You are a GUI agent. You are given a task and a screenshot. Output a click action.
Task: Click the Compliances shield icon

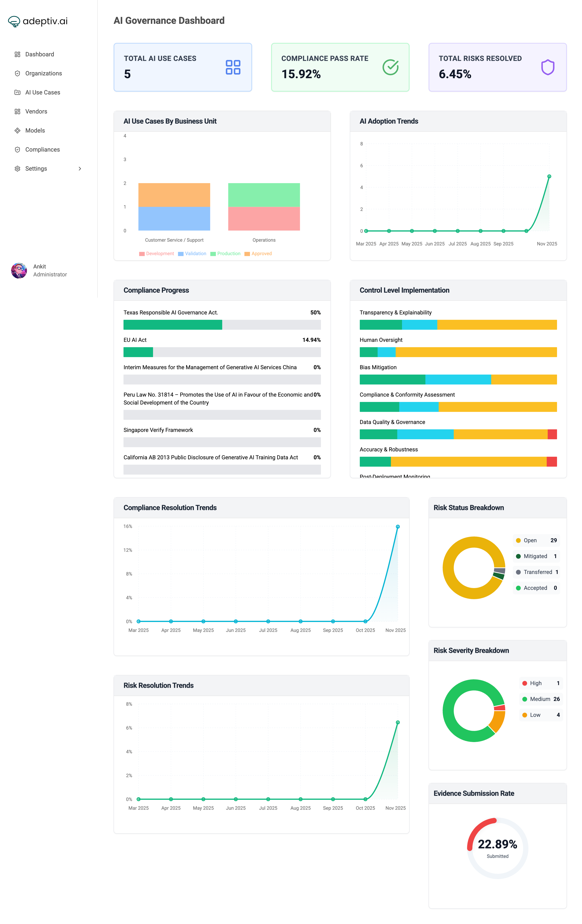pyautogui.click(x=17, y=150)
